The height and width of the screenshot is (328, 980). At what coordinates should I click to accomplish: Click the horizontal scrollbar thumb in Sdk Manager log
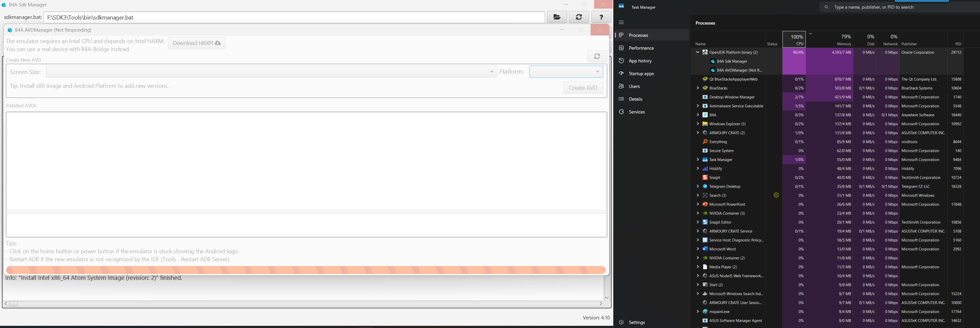[14, 304]
